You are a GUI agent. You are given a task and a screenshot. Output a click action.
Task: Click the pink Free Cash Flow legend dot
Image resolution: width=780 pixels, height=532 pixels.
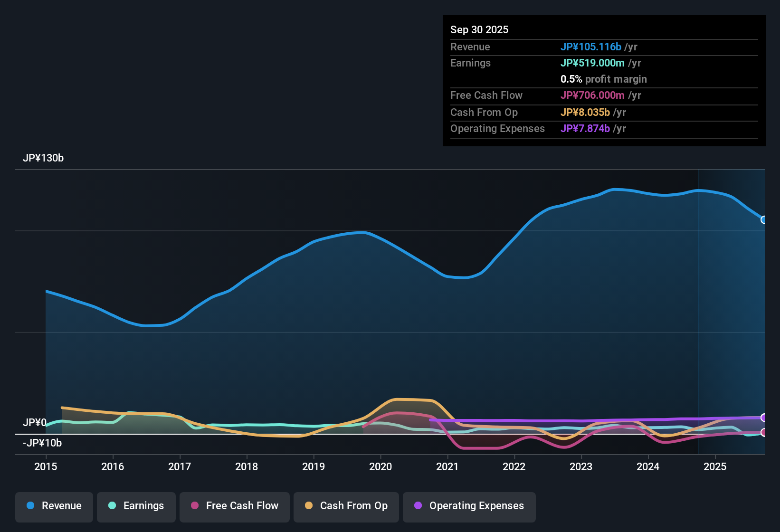coord(194,506)
